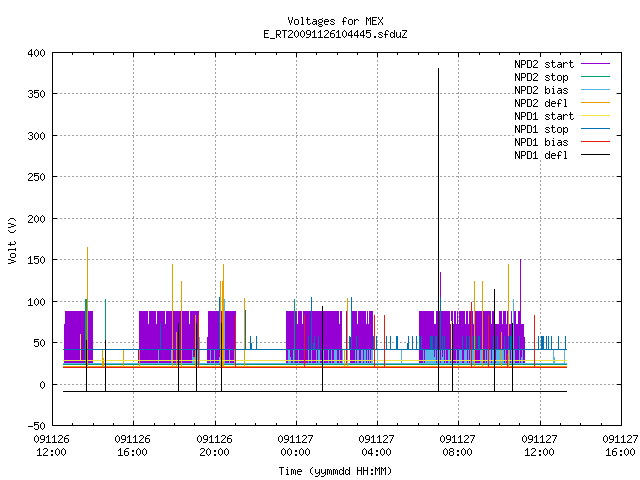Click the y-axis tick value 100

tap(36, 302)
